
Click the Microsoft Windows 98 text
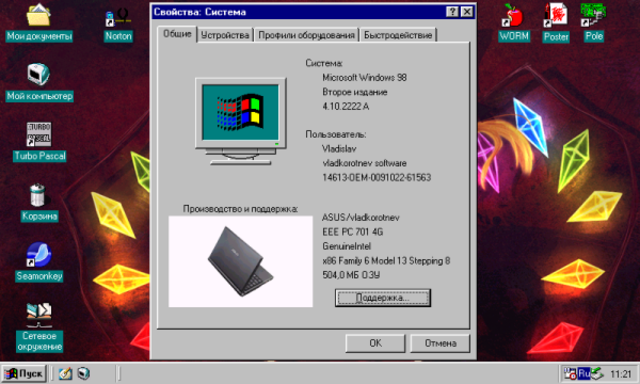[x=364, y=78]
